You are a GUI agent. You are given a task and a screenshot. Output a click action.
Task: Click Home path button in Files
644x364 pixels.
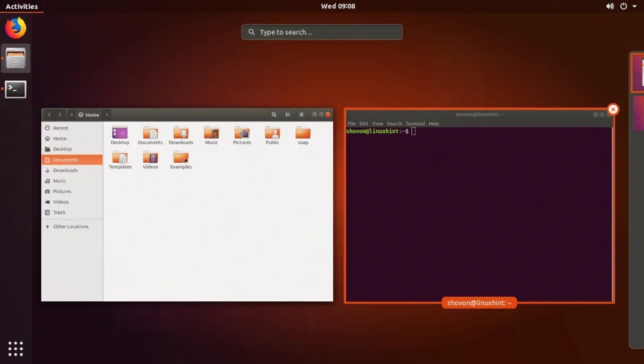tap(89, 115)
